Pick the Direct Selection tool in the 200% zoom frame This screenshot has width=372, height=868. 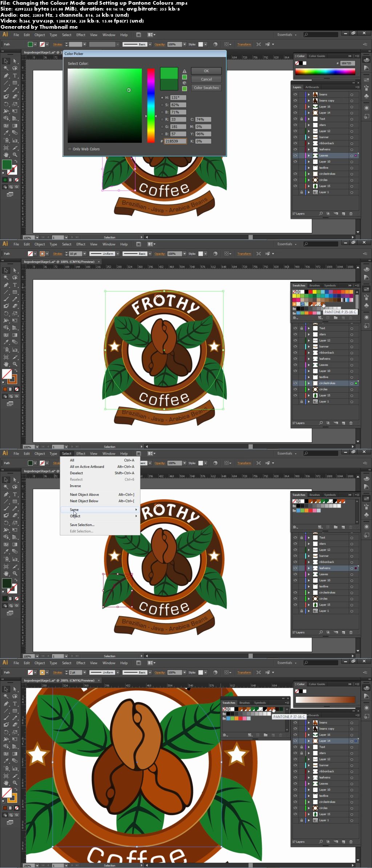15,689
